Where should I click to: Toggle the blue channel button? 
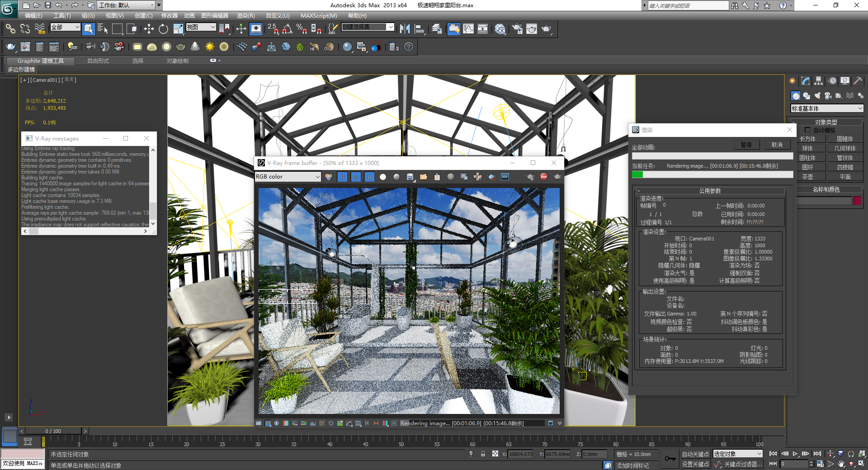click(369, 177)
